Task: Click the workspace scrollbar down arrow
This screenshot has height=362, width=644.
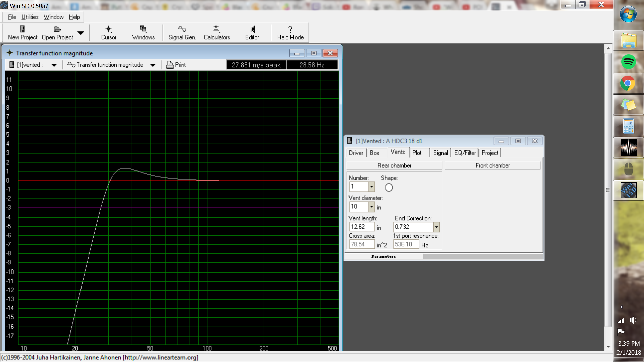Action: [x=608, y=347]
